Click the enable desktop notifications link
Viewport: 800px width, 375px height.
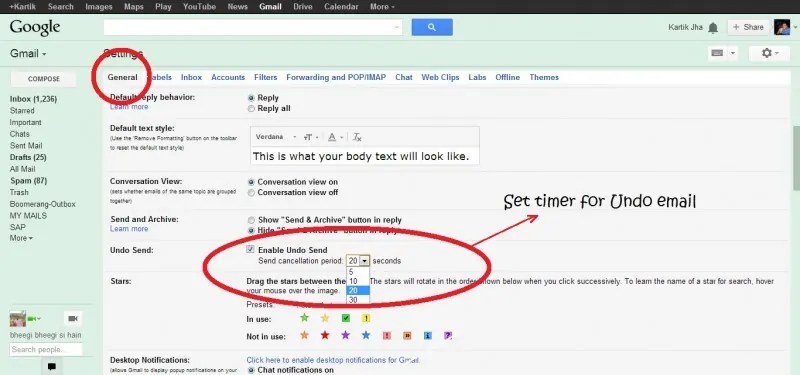pos(333,360)
